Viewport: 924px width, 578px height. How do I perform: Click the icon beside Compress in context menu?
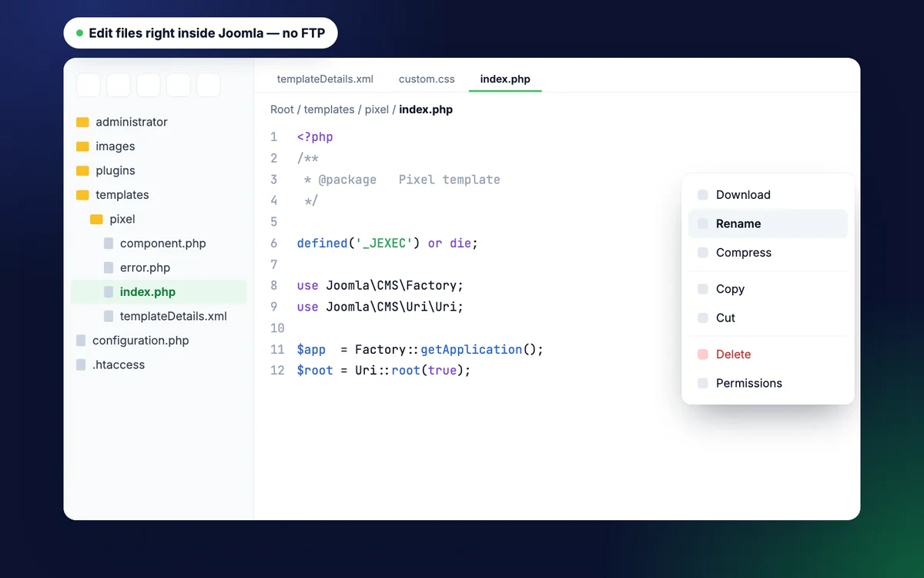coord(702,253)
